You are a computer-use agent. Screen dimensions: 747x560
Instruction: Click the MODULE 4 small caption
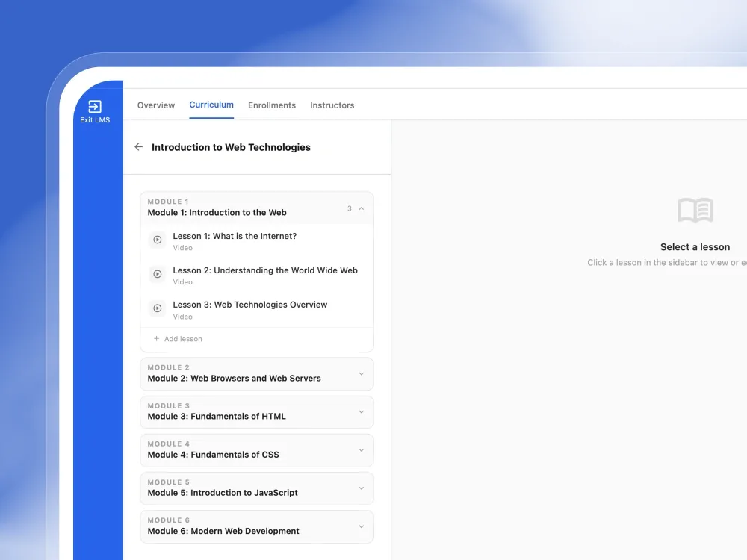pos(169,444)
